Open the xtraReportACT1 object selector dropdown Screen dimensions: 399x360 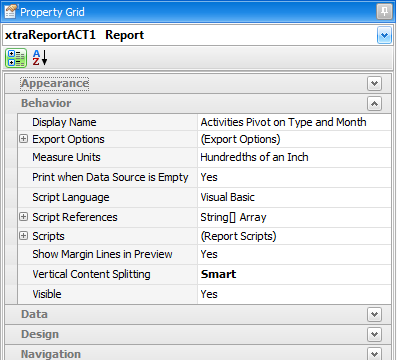[x=384, y=35]
